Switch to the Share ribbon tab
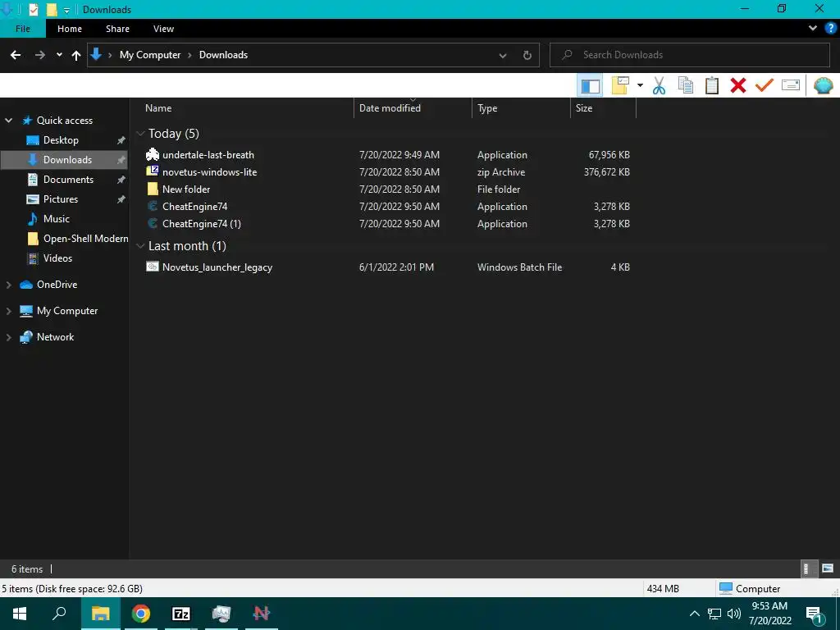Image resolution: width=840 pixels, height=630 pixels. [117, 29]
